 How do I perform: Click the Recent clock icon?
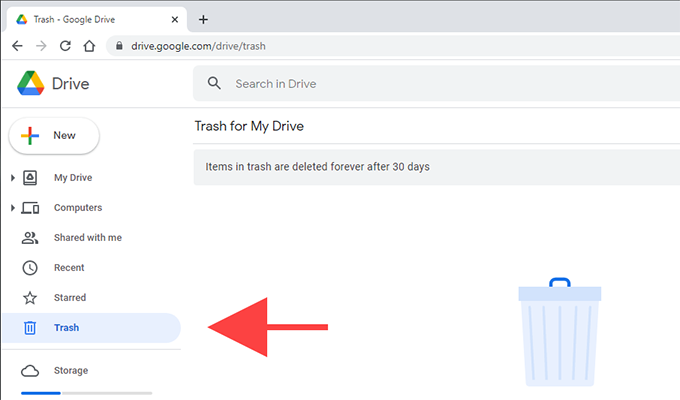coord(30,268)
